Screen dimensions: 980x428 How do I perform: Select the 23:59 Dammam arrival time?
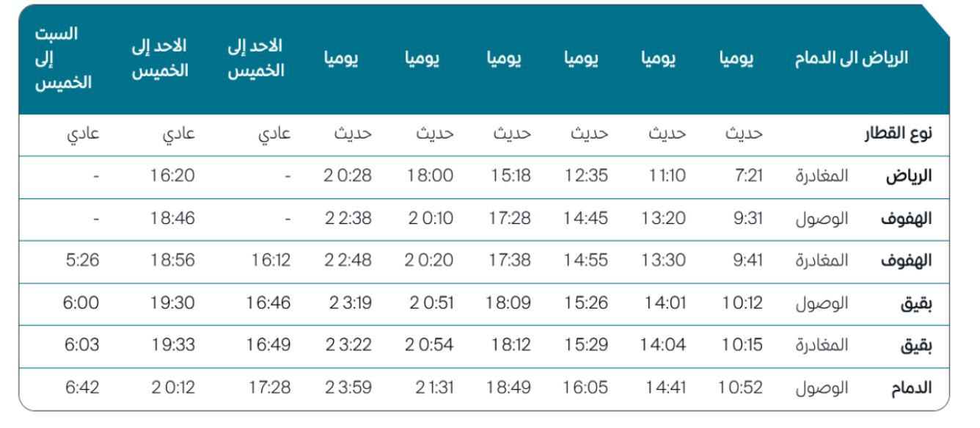347,387
